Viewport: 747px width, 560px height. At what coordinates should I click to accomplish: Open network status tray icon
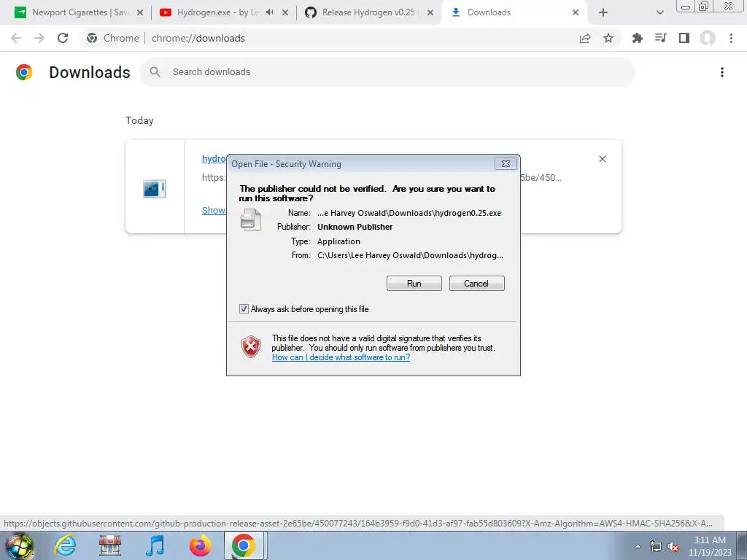click(x=656, y=546)
